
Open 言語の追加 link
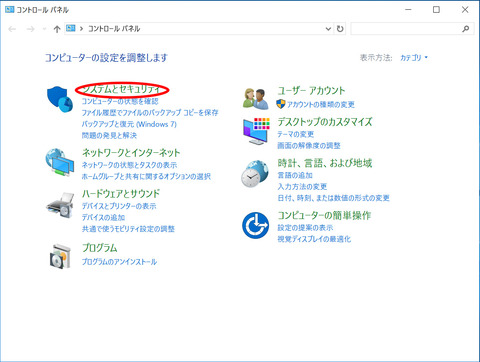[x=295, y=175]
